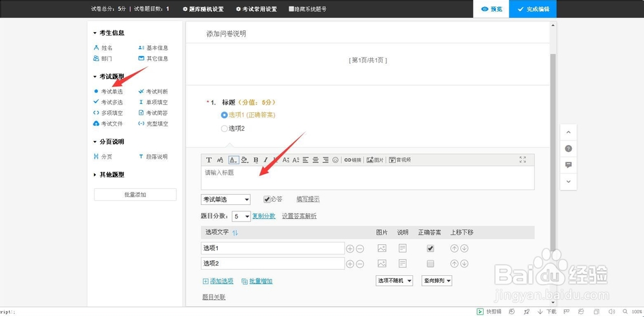Click 预览 preview button
Image resolution: width=644 pixels, height=317 pixels.
(x=491, y=8)
